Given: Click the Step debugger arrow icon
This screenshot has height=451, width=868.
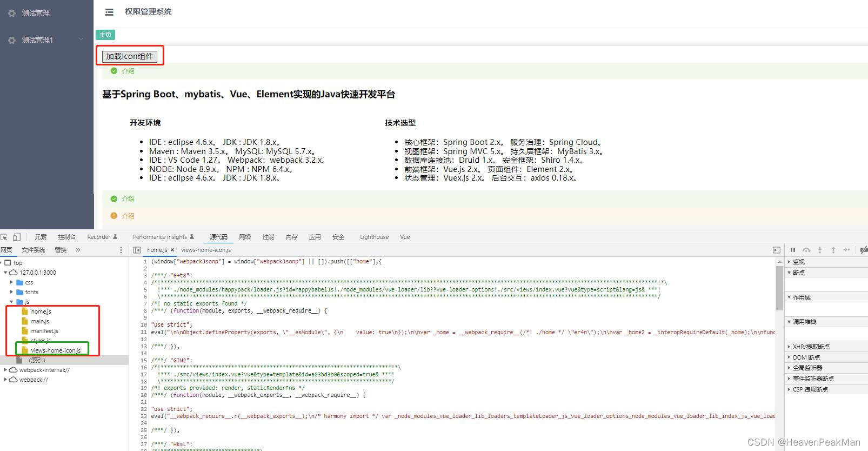Looking at the screenshot, I should tap(847, 250).
